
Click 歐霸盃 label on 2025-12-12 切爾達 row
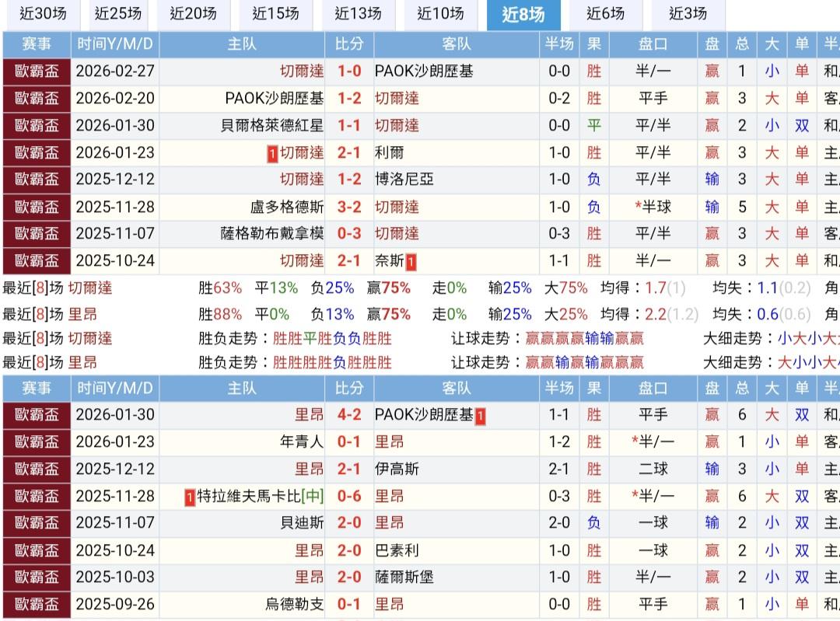(37, 180)
